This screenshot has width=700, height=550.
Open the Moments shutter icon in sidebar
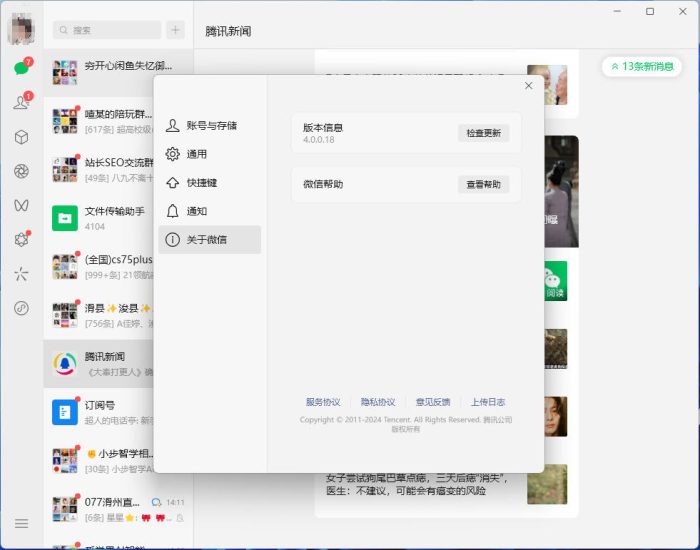click(x=21, y=171)
